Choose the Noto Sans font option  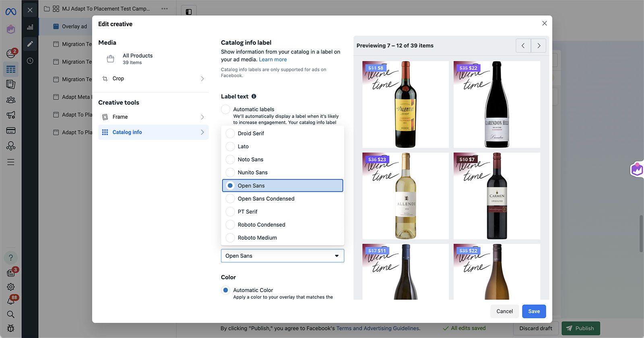[283, 160]
